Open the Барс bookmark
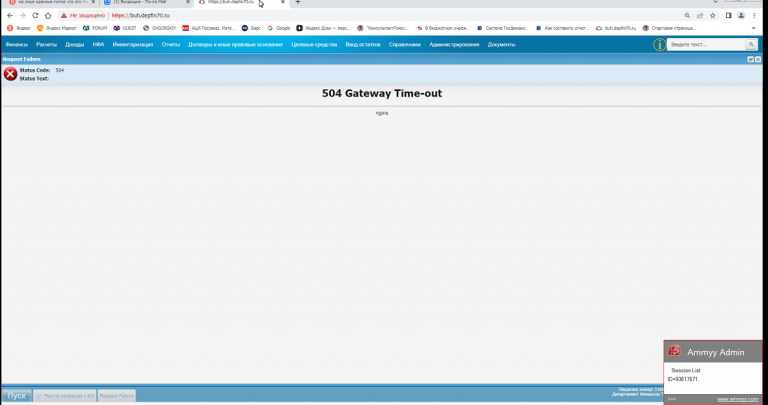The height and width of the screenshot is (405, 768). [x=251, y=28]
